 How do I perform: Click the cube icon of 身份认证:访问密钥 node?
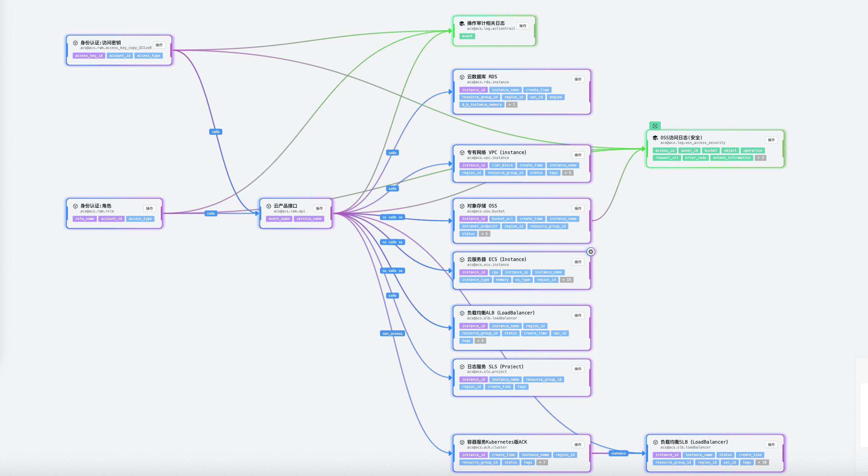click(75, 43)
